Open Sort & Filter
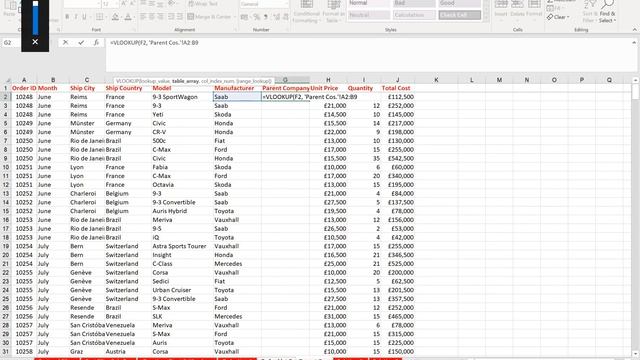 coord(590,11)
